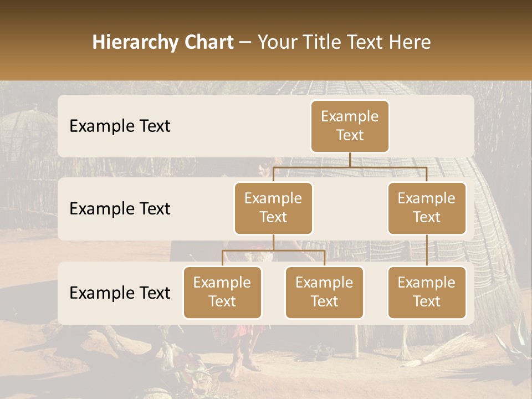Click the connector line below the top box

coord(350,161)
